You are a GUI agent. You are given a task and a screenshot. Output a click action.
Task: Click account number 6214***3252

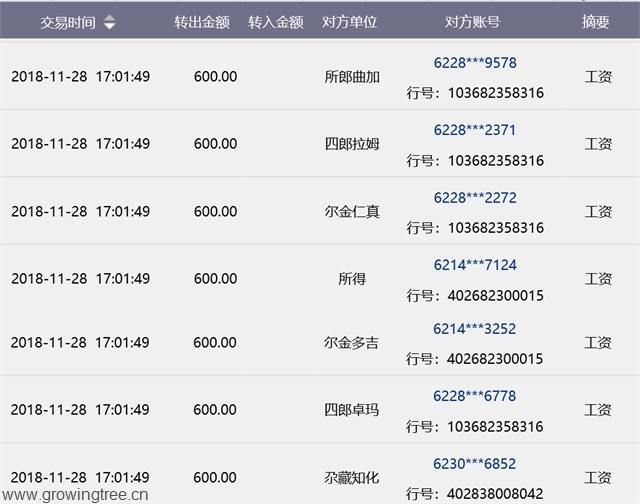pos(474,329)
